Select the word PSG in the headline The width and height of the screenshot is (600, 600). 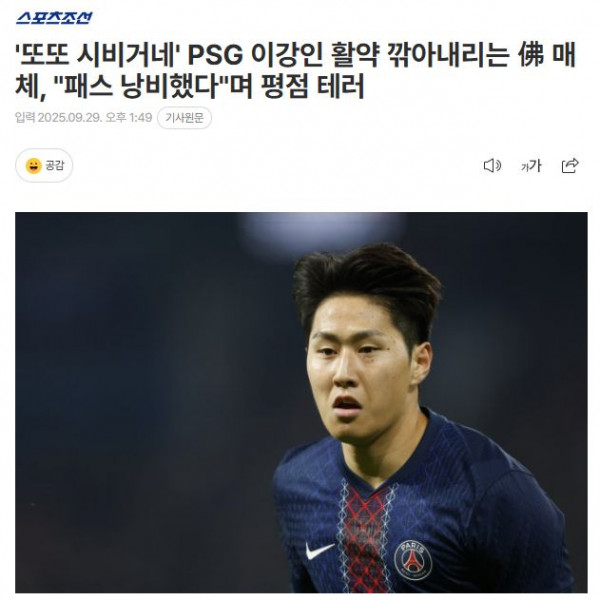point(215,55)
